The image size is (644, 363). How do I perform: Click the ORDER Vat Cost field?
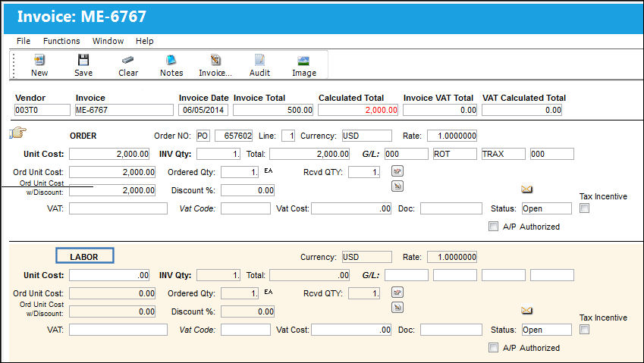[351, 208]
